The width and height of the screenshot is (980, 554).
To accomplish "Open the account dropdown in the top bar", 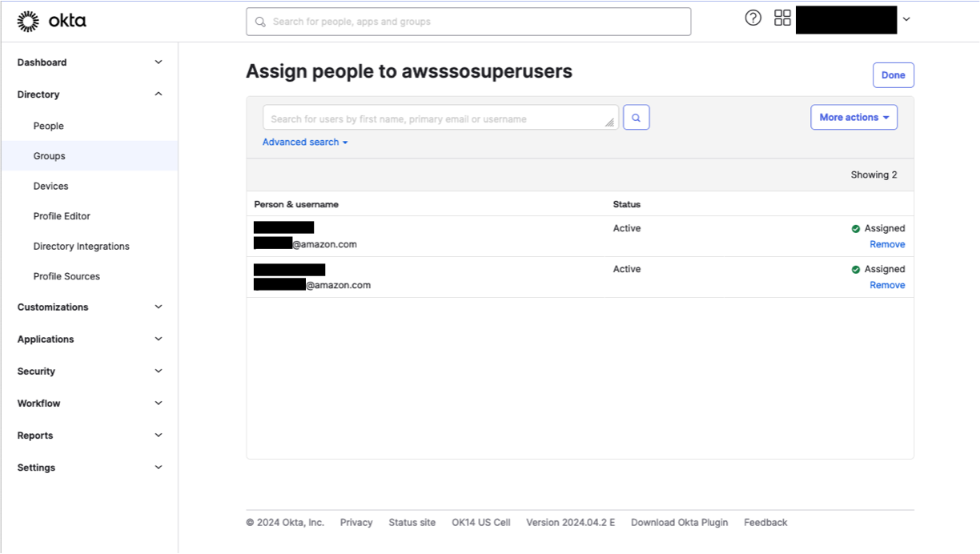I will (x=905, y=19).
